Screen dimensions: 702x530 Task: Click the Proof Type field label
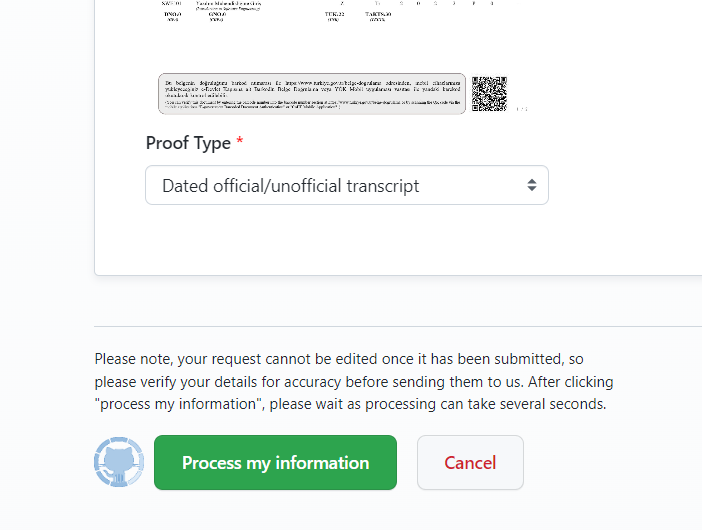click(188, 143)
